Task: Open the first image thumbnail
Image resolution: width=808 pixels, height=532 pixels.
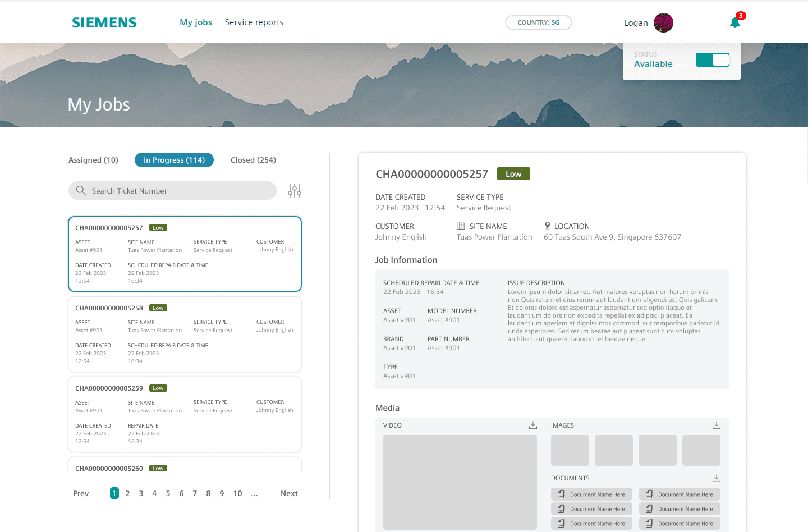Action: (570, 450)
